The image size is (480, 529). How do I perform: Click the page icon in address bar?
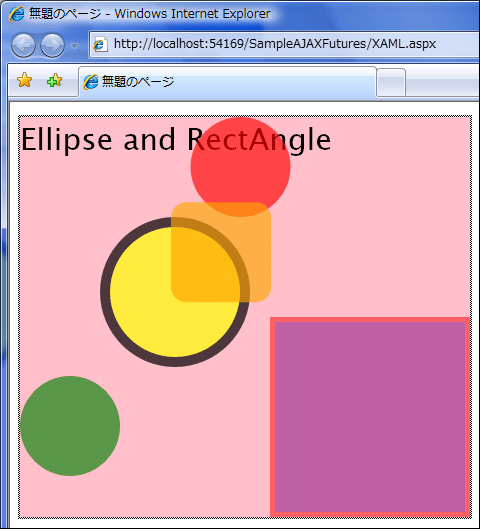point(100,44)
